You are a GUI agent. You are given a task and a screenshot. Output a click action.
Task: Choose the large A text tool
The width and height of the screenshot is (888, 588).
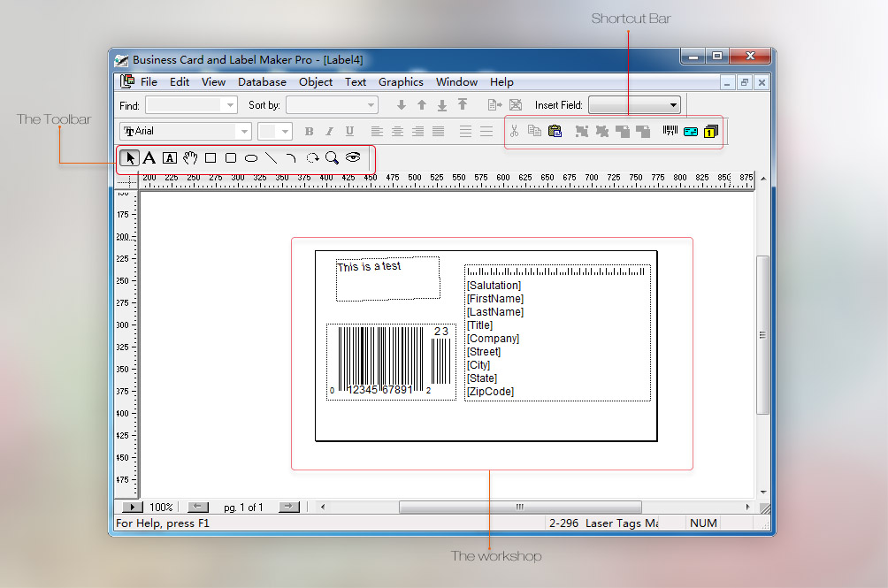149,158
